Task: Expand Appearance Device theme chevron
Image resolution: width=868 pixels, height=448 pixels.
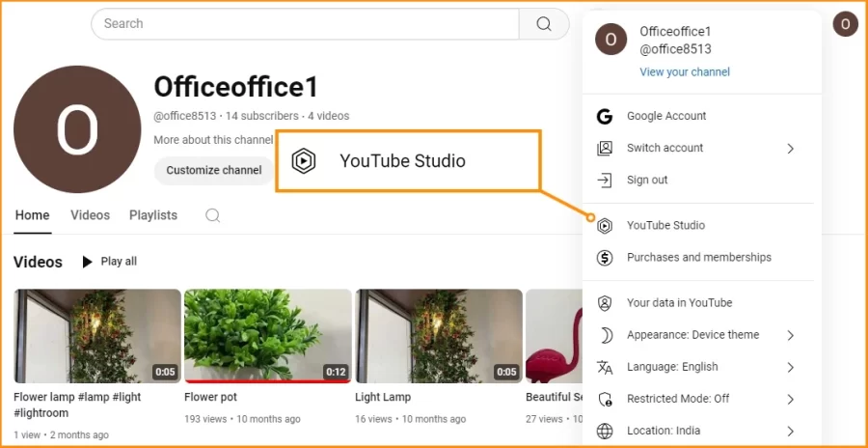Action: (791, 335)
